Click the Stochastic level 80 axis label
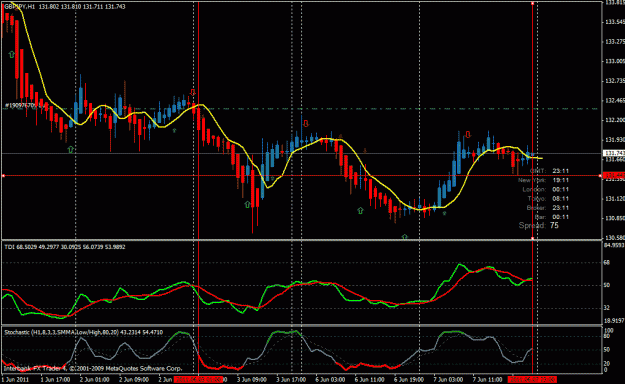The width and height of the screenshot is (625, 384). click(x=607, y=337)
